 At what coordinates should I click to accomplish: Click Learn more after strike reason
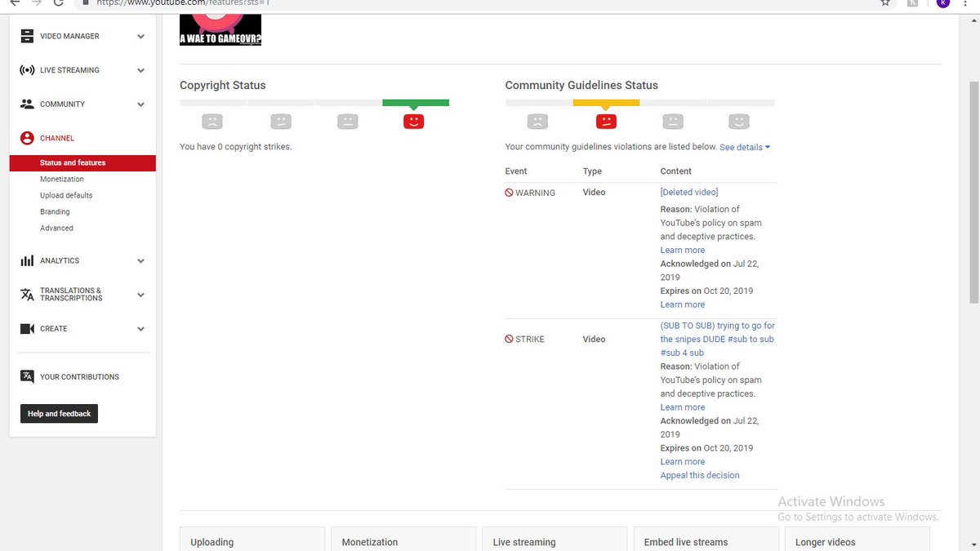(683, 407)
